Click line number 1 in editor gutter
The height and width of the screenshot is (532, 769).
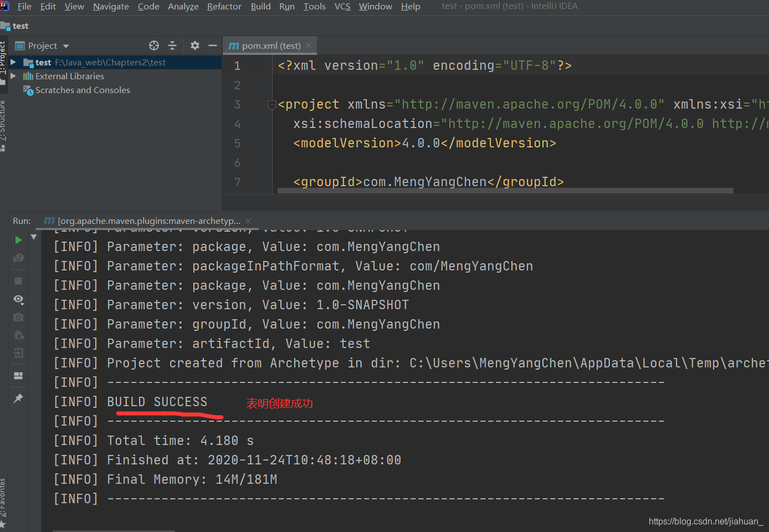pos(237,66)
